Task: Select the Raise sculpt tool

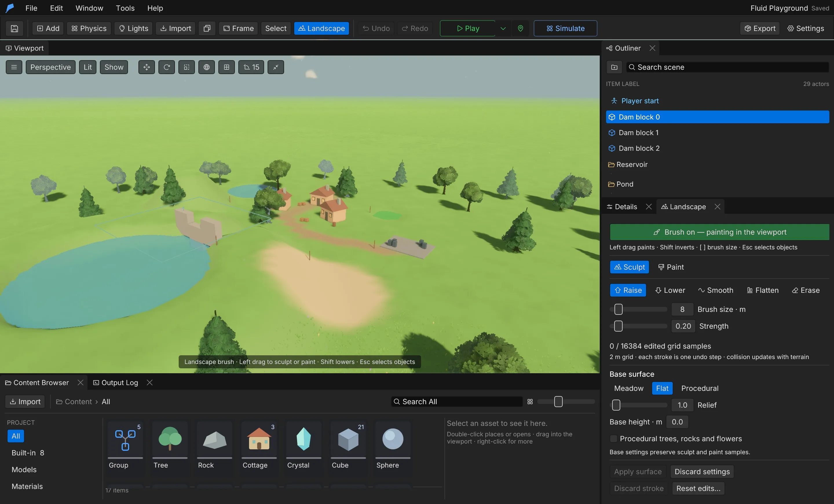Action: coord(628,290)
